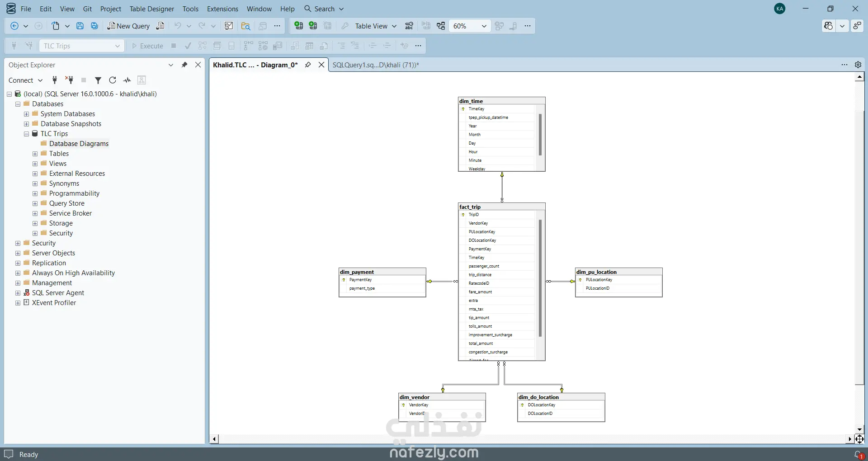Toggle pin on Diagram_0 tab

[308, 65]
